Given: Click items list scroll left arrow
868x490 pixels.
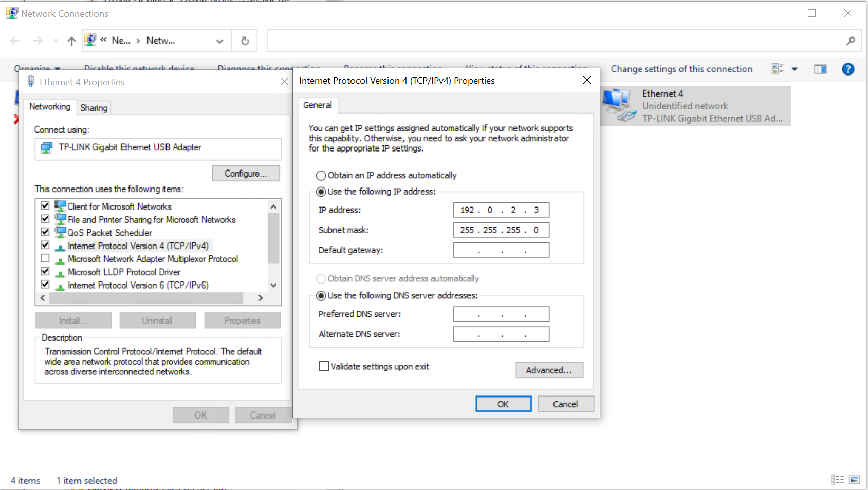Looking at the screenshot, I should 42,298.
